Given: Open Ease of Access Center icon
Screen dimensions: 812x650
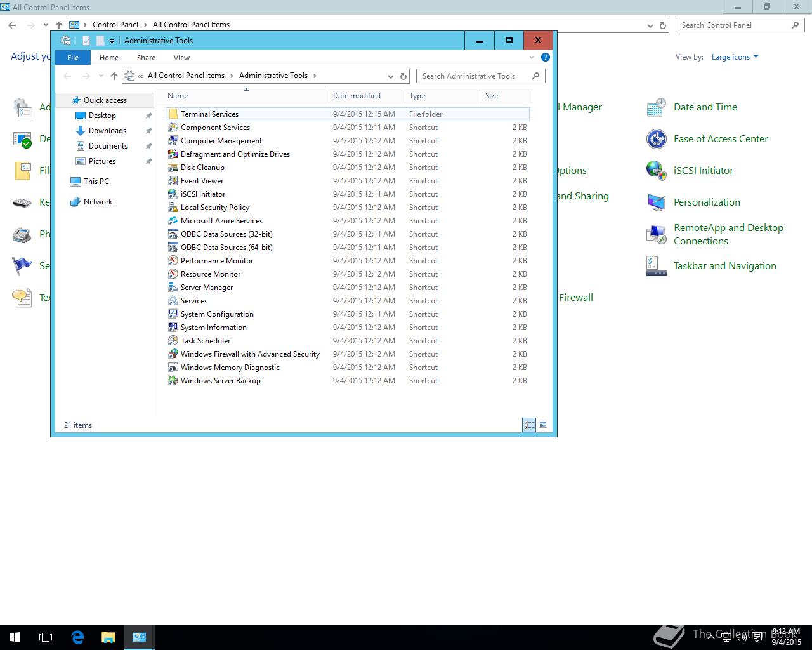Looking at the screenshot, I should tap(656, 139).
